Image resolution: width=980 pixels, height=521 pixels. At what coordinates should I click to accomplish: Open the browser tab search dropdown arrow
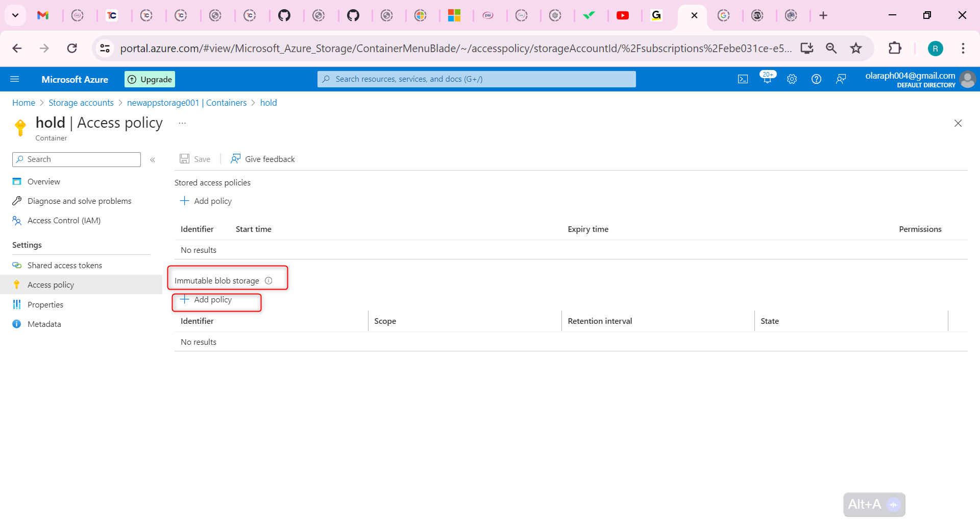tap(15, 15)
